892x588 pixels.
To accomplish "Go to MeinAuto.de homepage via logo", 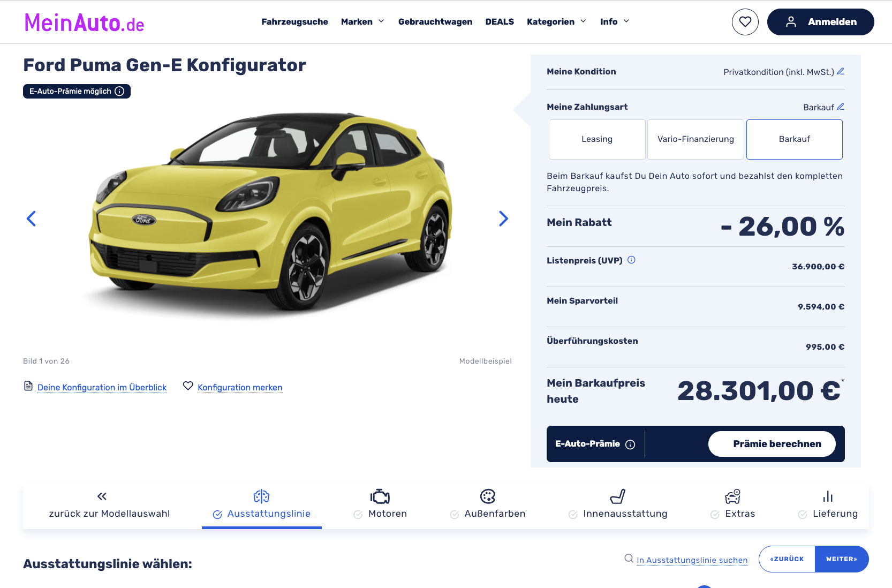I will [x=85, y=22].
